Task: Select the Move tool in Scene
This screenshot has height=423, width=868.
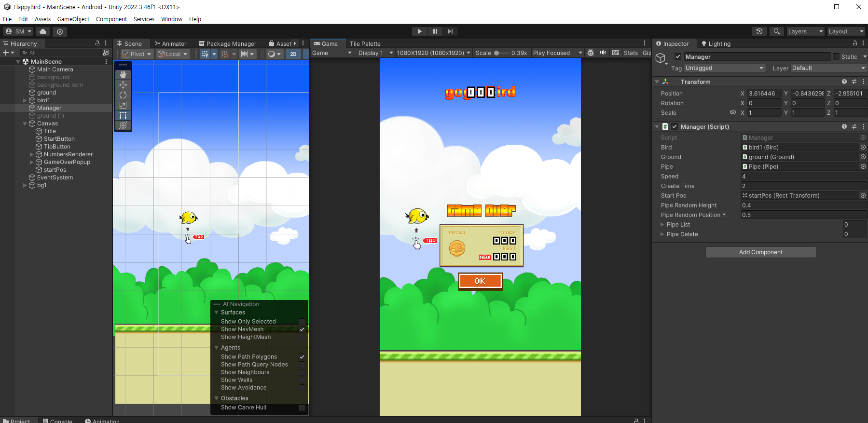Action: click(x=123, y=85)
